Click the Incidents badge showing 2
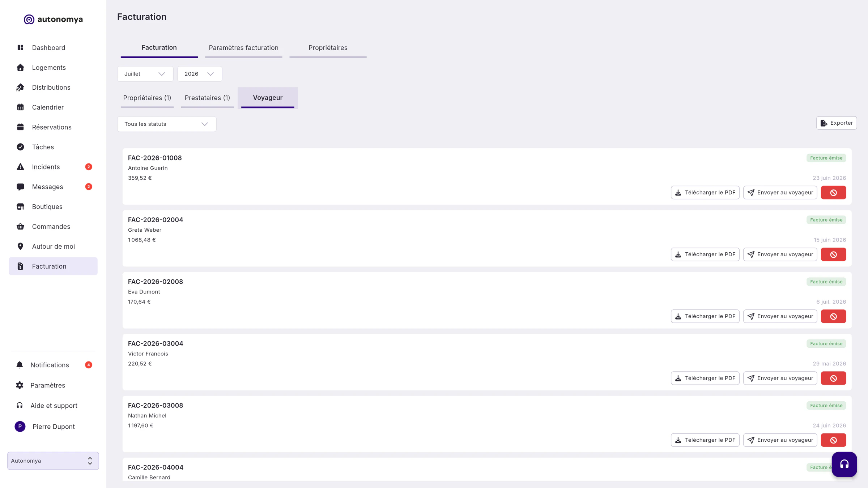This screenshot has height=488, width=868. pyautogui.click(x=89, y=167)
